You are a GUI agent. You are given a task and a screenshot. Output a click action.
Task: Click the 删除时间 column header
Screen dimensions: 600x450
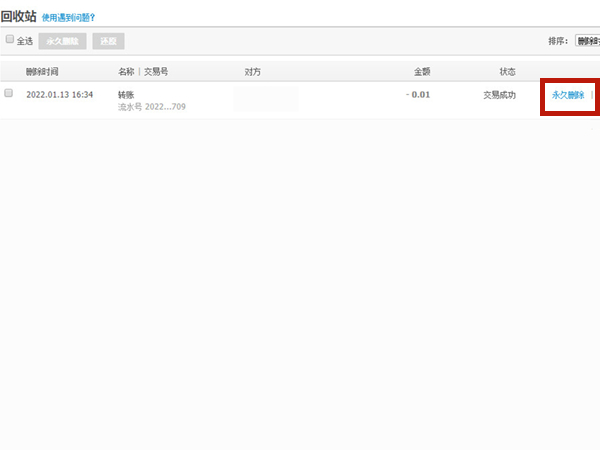tap(42, 71)
